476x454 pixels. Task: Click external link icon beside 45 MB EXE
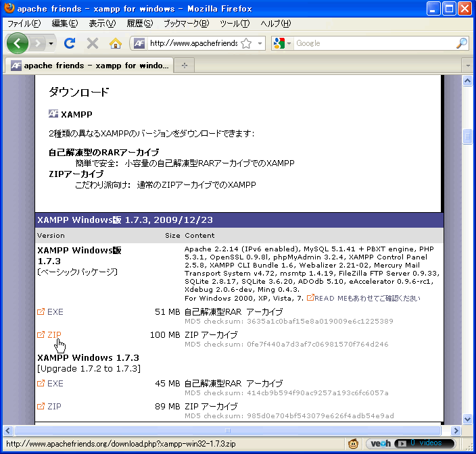(41, 383)
